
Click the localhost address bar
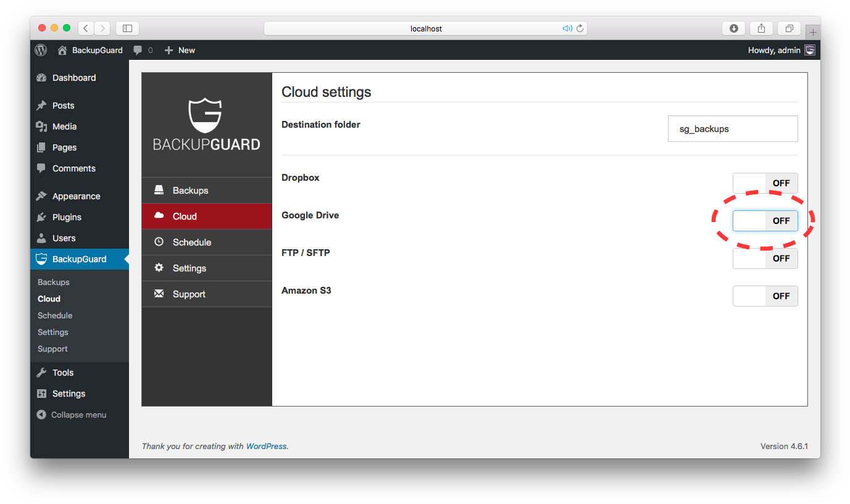pyautogui.click(x=426, y=28)
